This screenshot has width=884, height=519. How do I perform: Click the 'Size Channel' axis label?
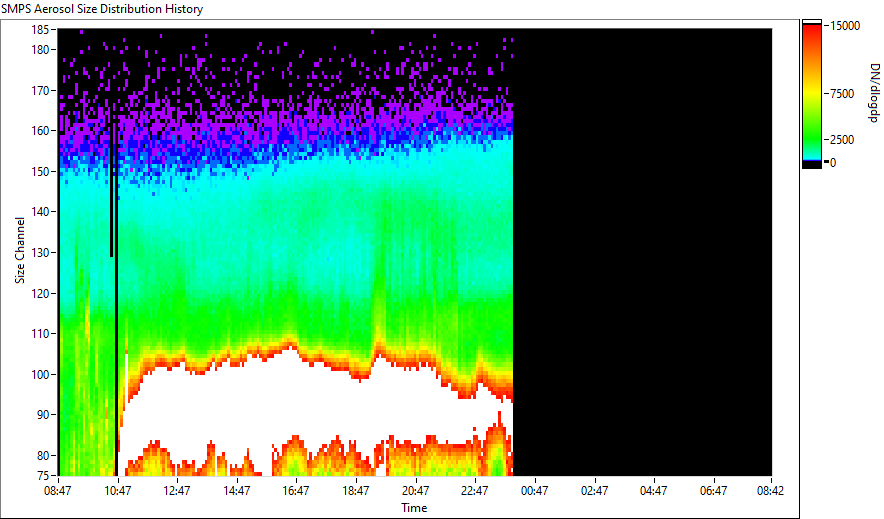pos(20,250)
